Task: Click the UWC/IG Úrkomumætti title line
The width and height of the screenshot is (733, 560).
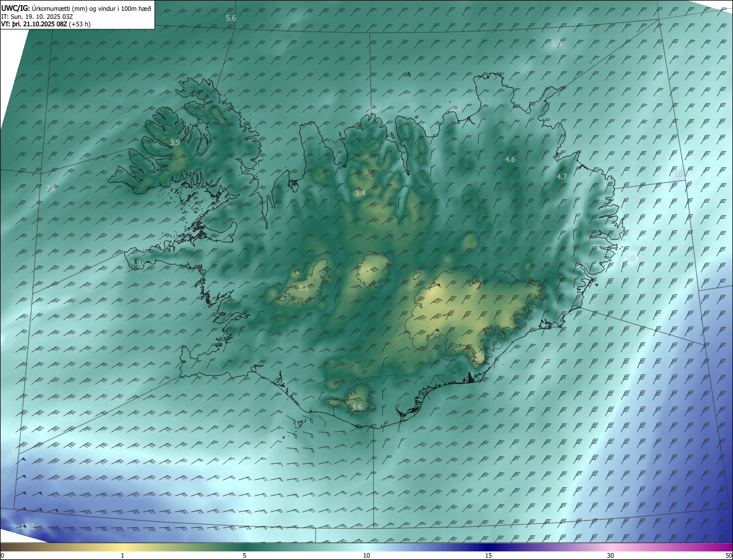Action: (x=76, y=9)
